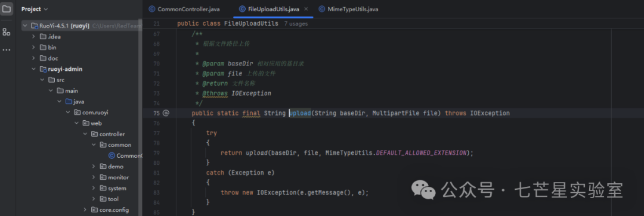Open More tool windows ellipsis
644x216 pixels.
click(x=6, y=50)
